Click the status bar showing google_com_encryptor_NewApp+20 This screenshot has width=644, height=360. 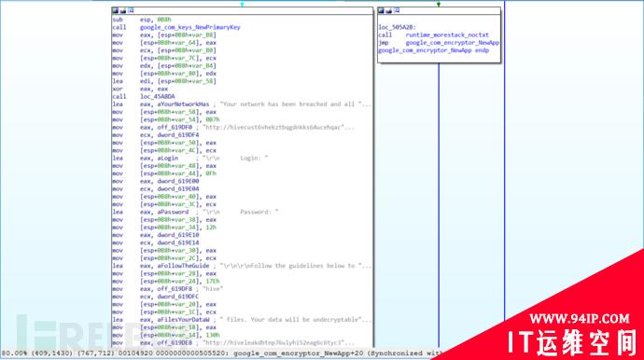click(222, 353)
